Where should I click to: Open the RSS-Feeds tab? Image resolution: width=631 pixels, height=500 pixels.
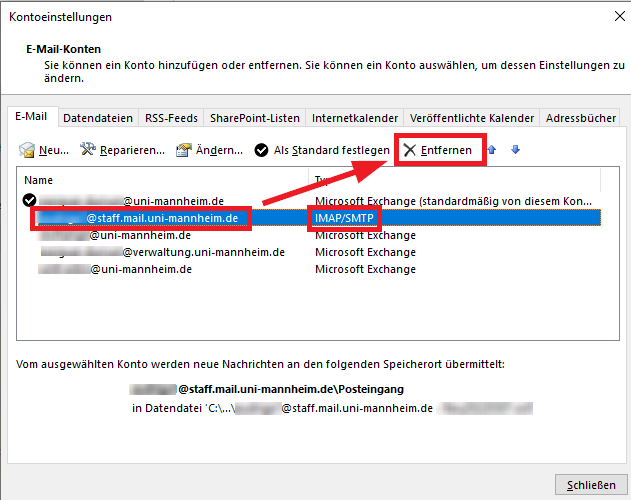coord(171,118)
